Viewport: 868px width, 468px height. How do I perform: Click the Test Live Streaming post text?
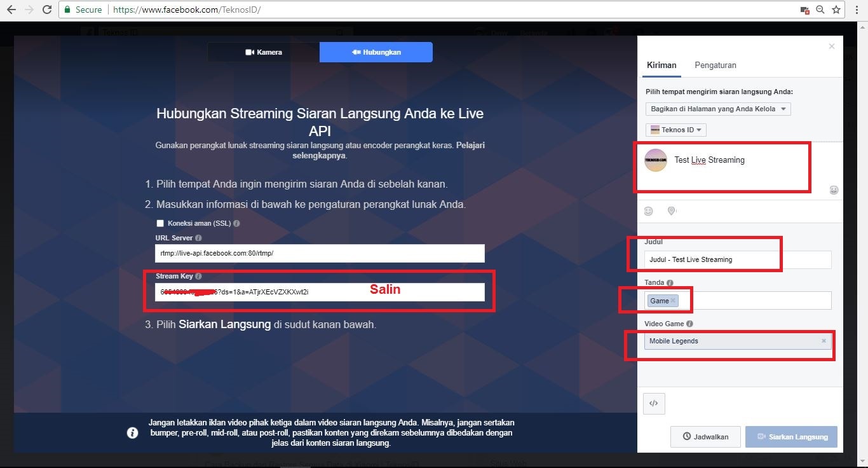click(709, 160)
